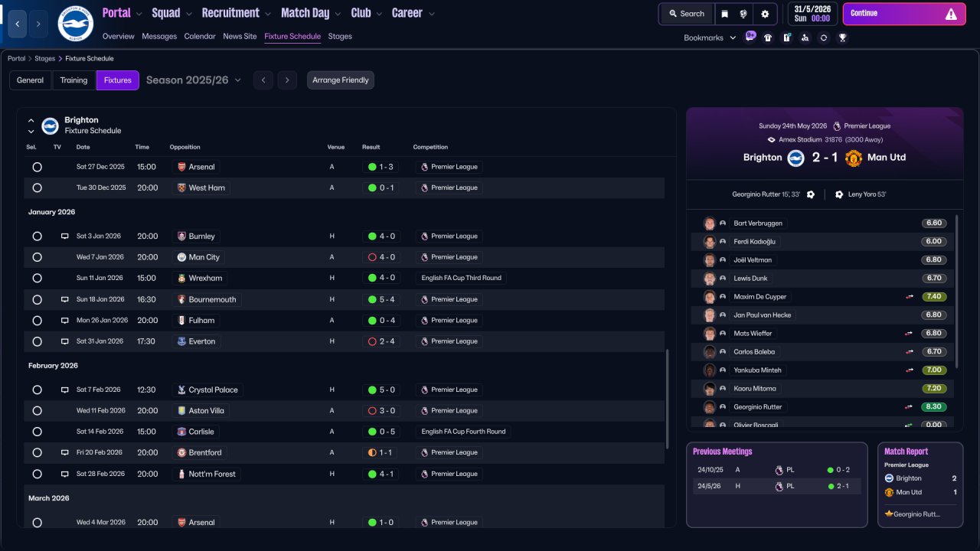This screenshot has height=551, width=980.
Task: Click the TV icon for Crystal Palace fixture
Action: coord(65,390)
